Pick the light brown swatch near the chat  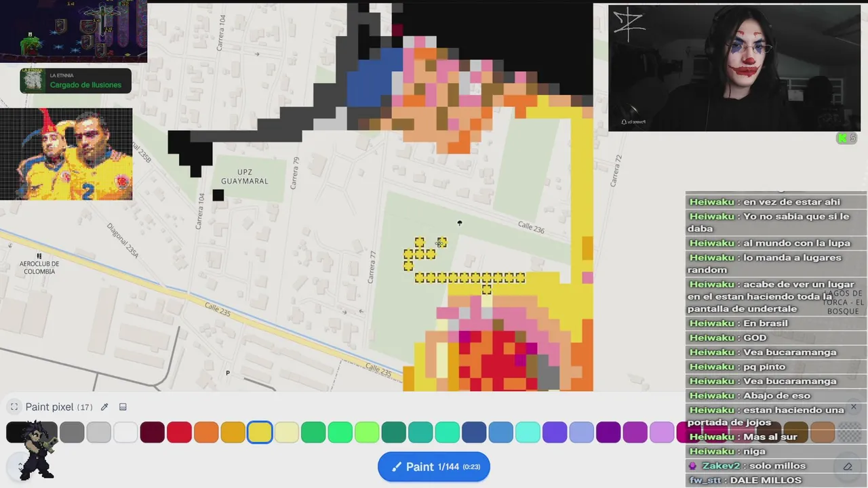pos(823,432)
